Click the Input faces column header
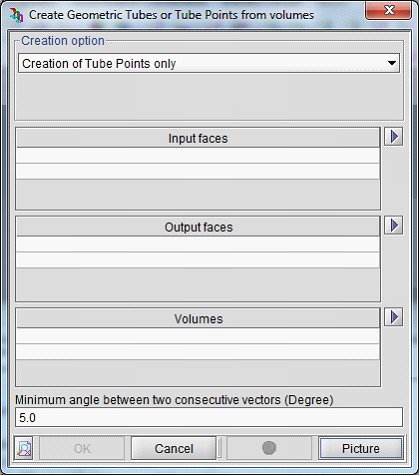The width and height of the screenshot is (420, 476). click(x=198, y=138)
